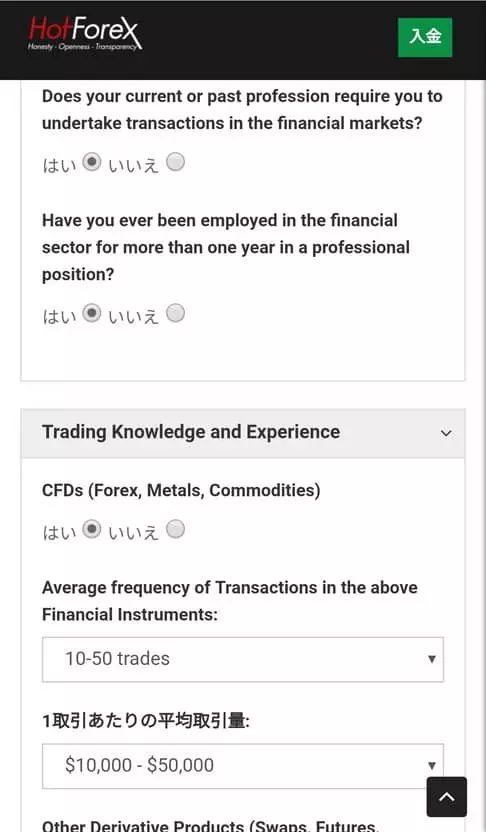Select はい for current or past profession question
The width and height of the screenshot is (486, 832).
pyautogui.click(x=92, y=162)
